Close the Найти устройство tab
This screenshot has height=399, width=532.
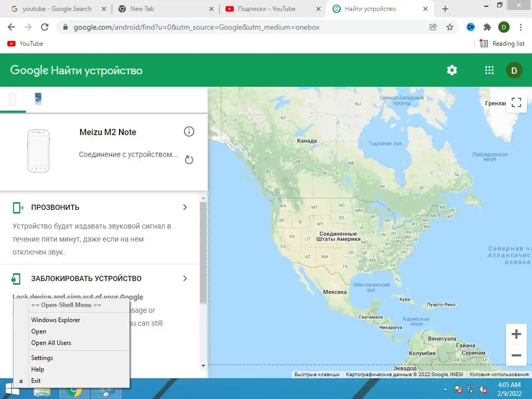coord(425,9)
